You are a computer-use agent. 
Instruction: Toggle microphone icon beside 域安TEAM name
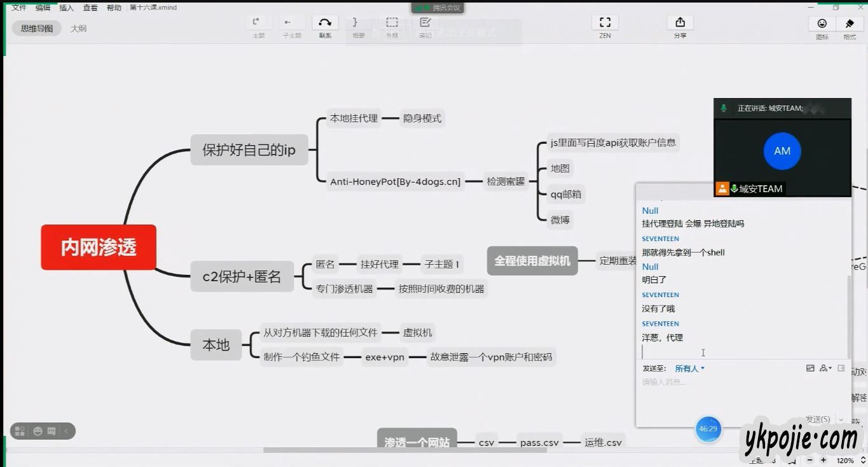point(734,188)
